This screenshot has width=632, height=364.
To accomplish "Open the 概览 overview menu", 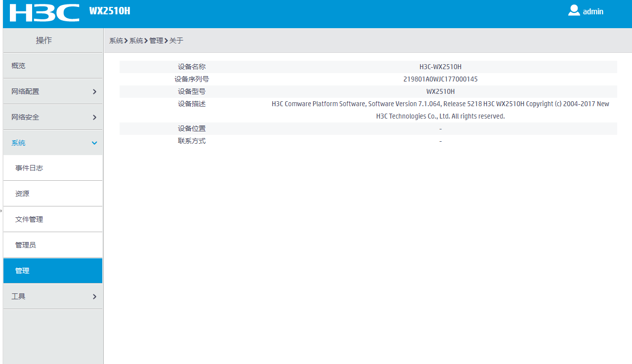I will tap(53, 66).
